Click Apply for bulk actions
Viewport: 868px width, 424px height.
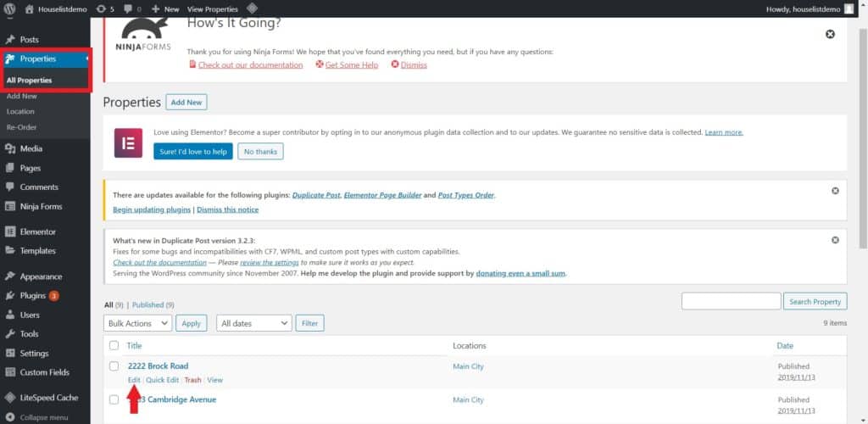pyautogui.click(x=191, y=323)
